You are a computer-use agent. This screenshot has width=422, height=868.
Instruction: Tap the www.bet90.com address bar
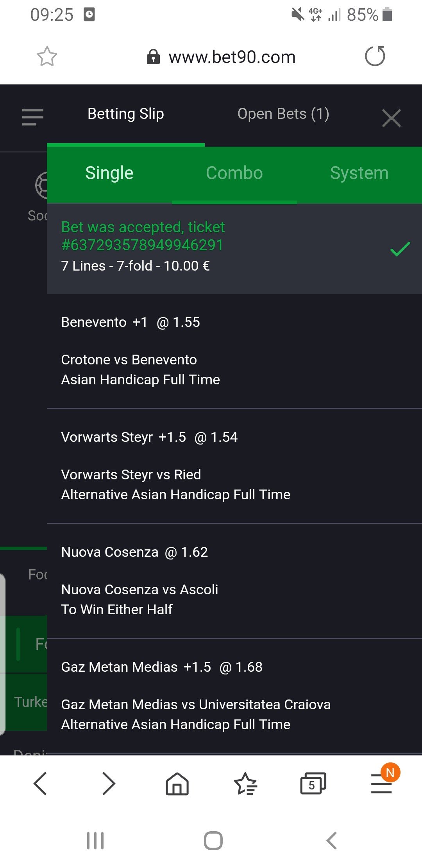(231, 57)
